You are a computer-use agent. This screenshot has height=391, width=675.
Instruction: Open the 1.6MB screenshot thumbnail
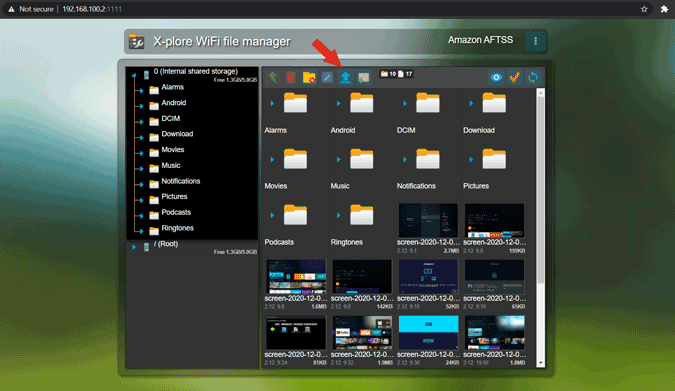[x=296, y=276]
